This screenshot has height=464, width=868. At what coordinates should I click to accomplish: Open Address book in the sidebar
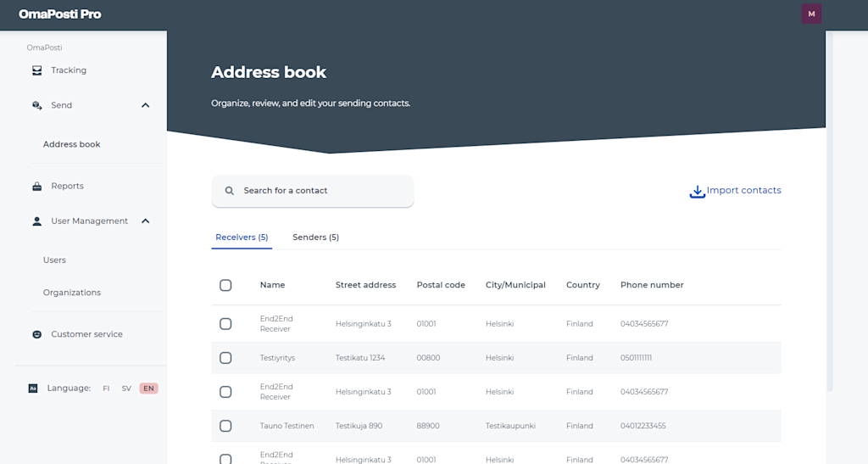[72, 144]
